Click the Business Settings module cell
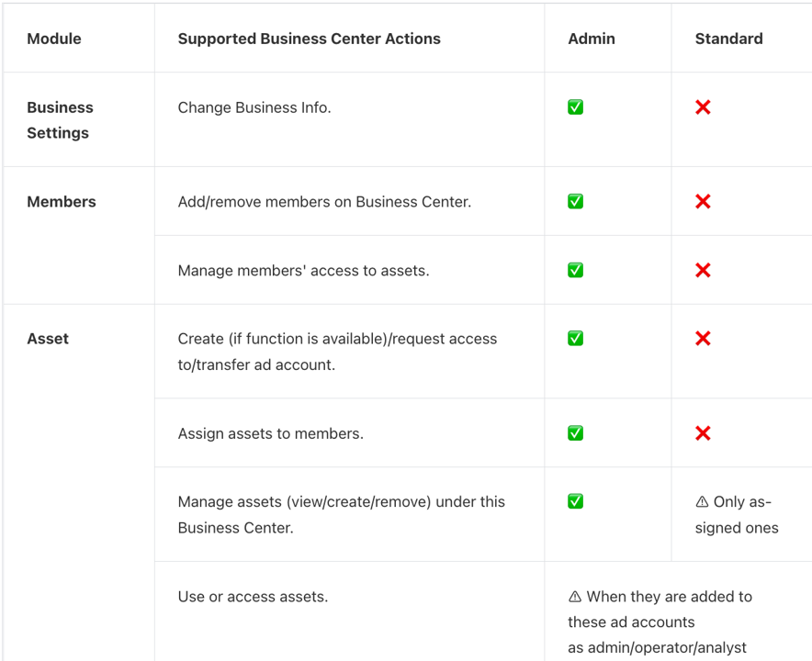 (x=60, y=120)
